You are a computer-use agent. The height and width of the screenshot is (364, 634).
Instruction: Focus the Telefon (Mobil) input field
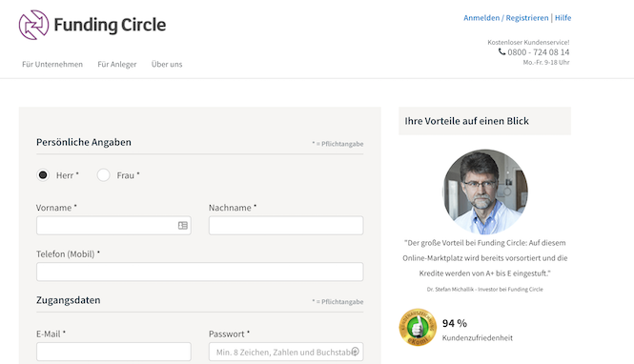point(200,272)
